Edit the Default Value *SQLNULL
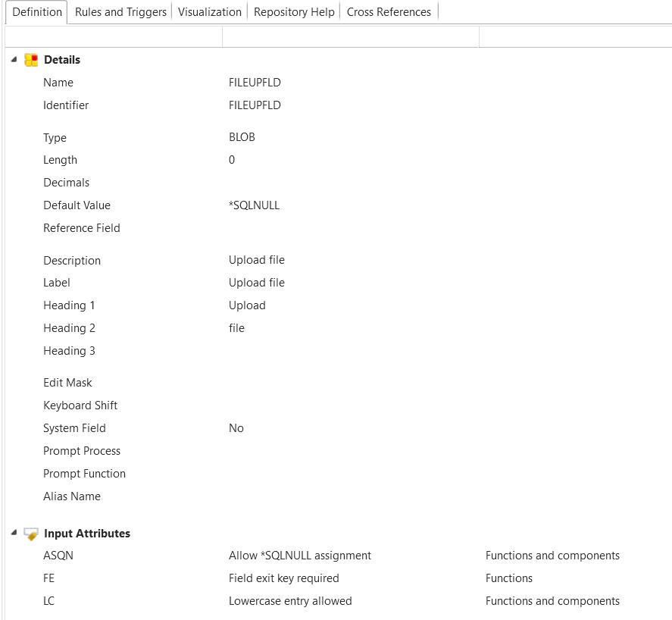The width and height of the screenshot is (672, 620). 254,205
